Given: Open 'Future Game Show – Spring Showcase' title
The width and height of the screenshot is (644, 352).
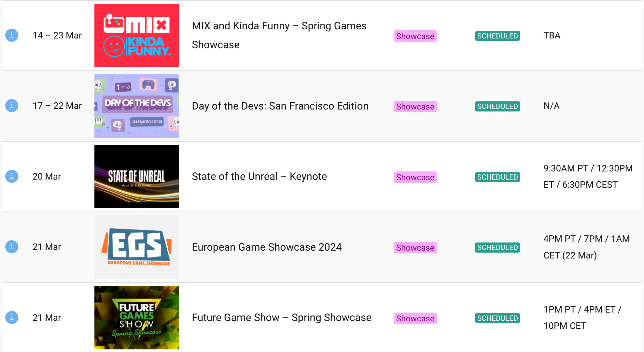Looking at the screenshot, I should click(281, 317).
